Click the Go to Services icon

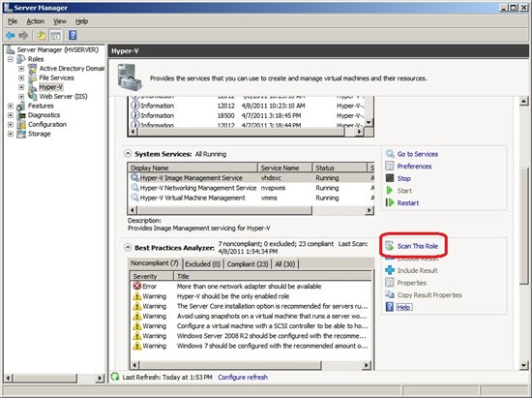pyautogui.click(x=390, y=154)
